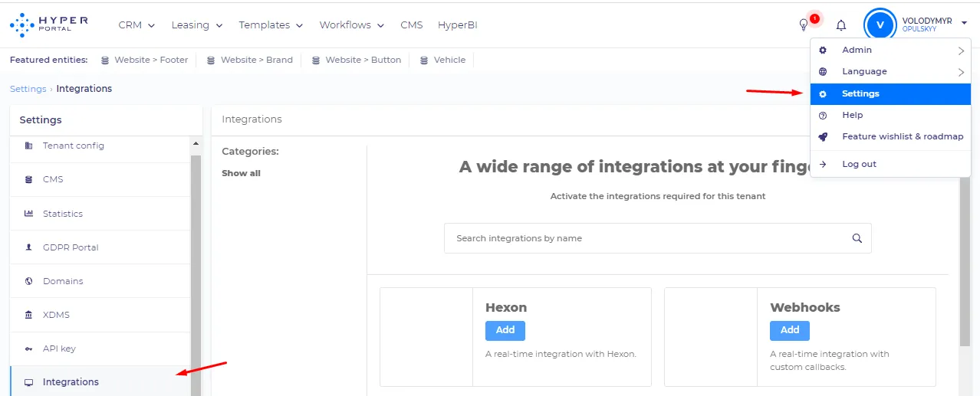Click the Vehicle database icon
Viewport: 980px width, 396px height.
click(x=424, y=60)
